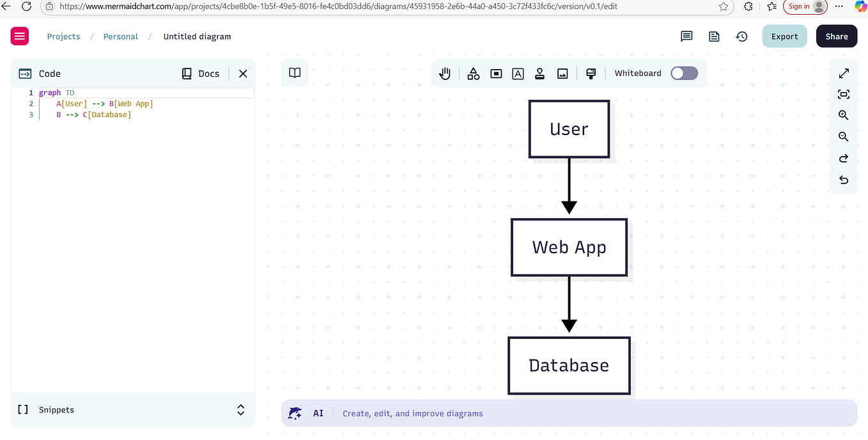Select the frame tool

(x=496, y=73)
